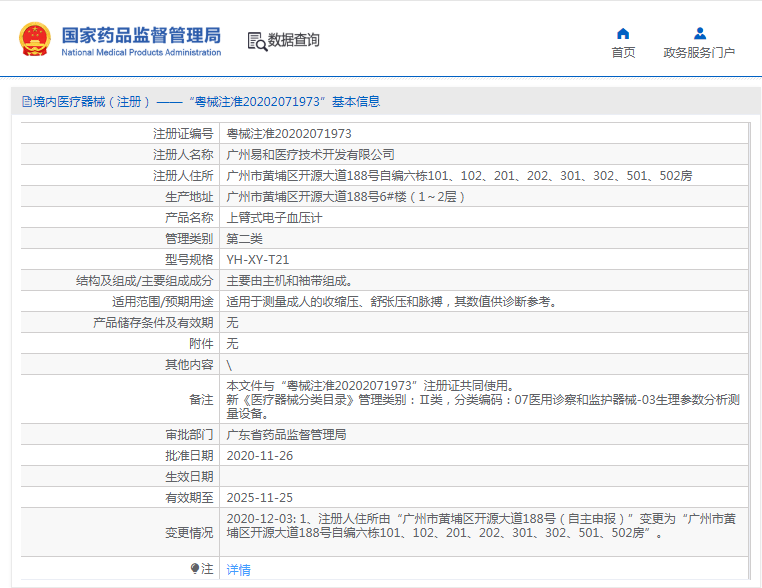Screen dimensions: 762x588
Task: Select the 变更情况 2020-12-03 change text
Action: point(481,526)
